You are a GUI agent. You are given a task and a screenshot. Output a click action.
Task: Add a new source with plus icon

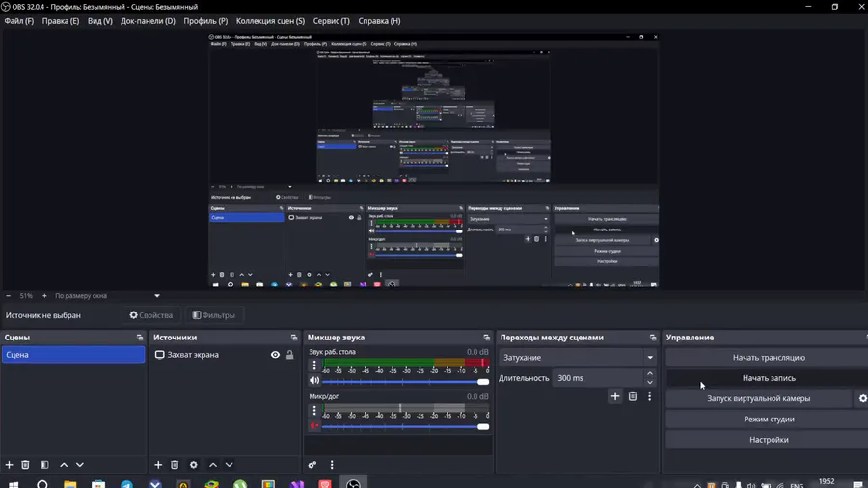(158, 465)
